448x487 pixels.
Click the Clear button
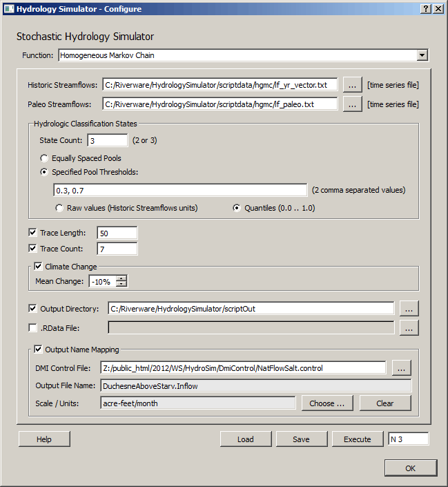pos(385,403)
